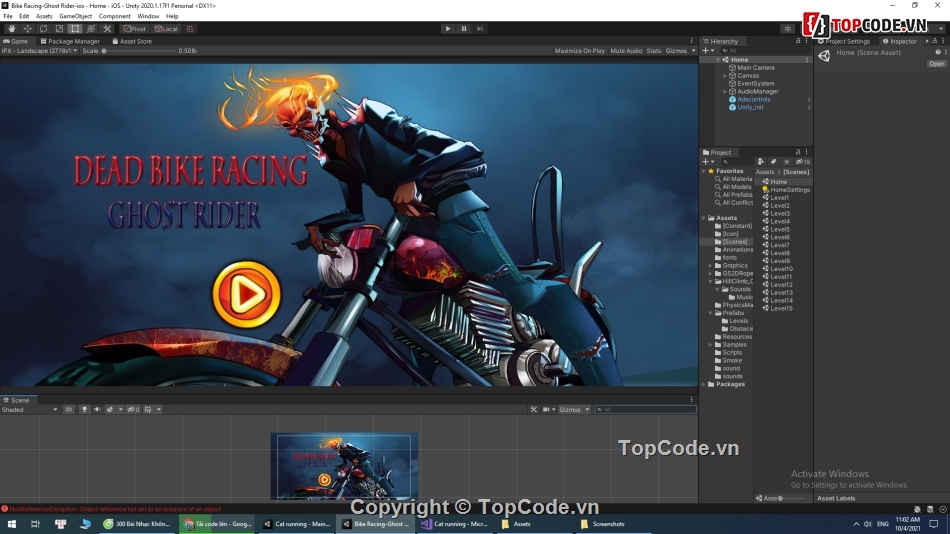Toggle scene lighting bulb icon
This screenshot has width=950, height=534.
click(84, 410)
